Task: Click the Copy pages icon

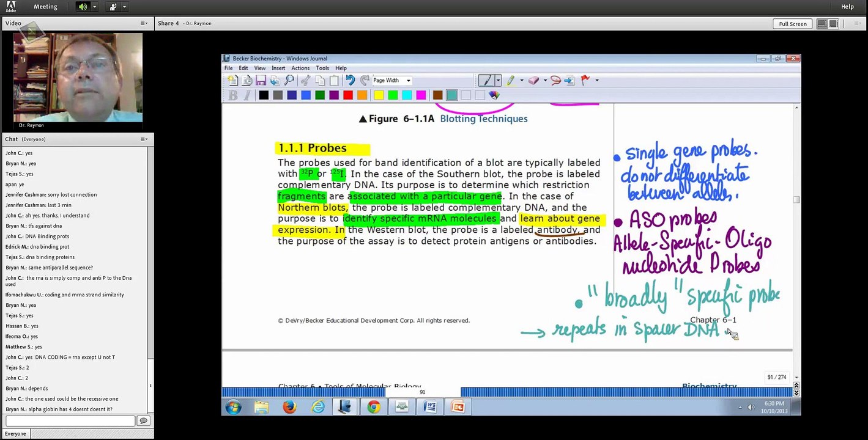Action: (320, 81)
